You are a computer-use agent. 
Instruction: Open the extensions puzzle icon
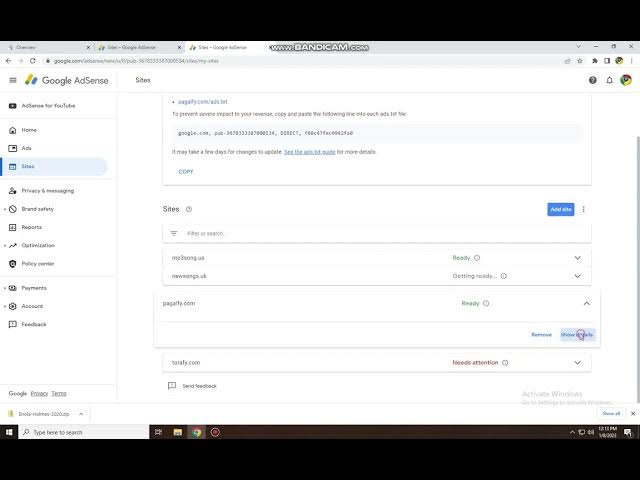[595, 61]
